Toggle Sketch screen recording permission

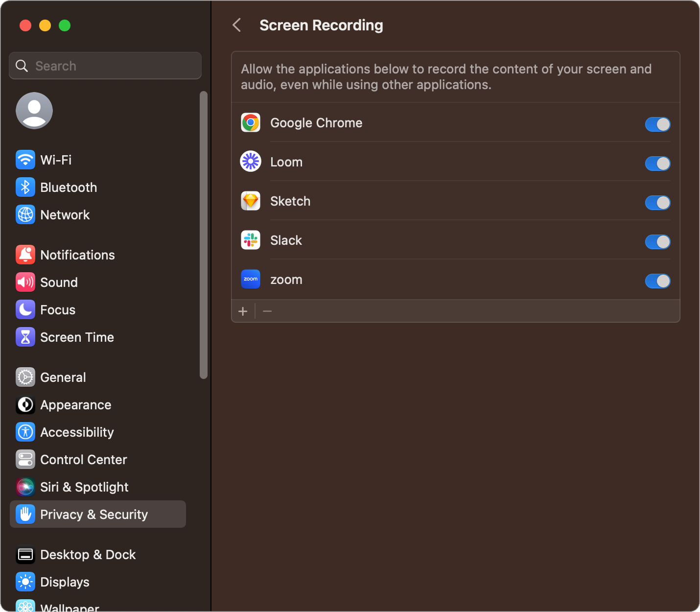coord(657,203)
